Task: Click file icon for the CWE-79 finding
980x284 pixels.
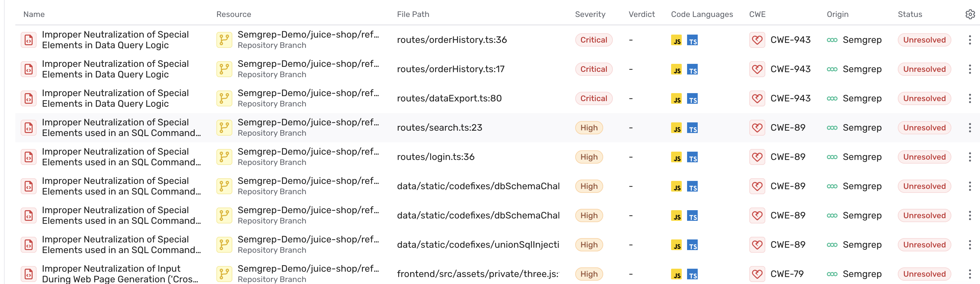Action: pyautogui.click(x=29, y=274)
